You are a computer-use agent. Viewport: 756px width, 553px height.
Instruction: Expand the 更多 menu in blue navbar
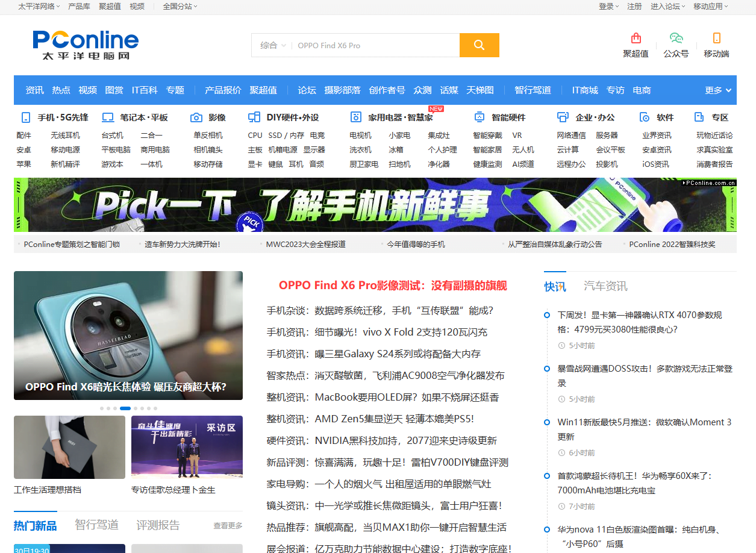click(x=719, y=90)
